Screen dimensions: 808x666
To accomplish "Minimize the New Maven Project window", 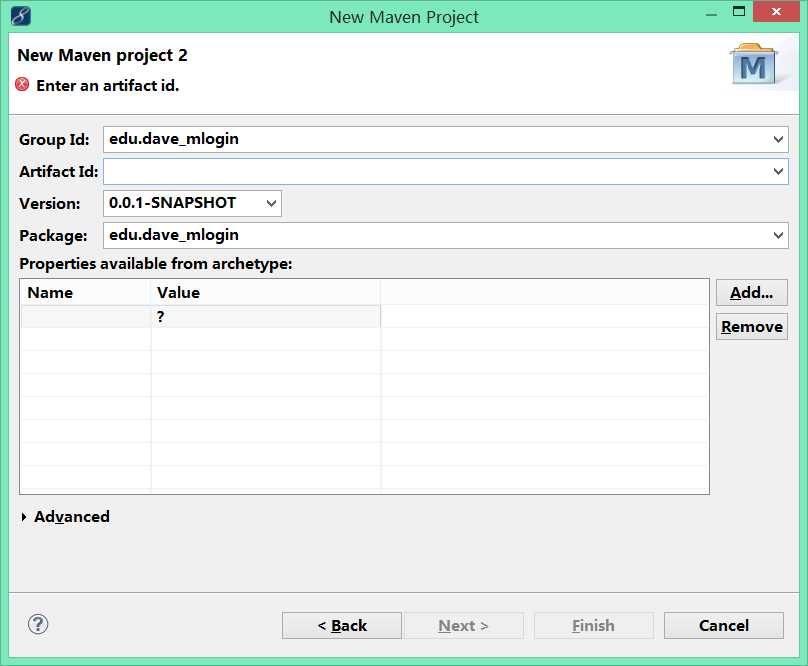I will click(x=712, y=12).
